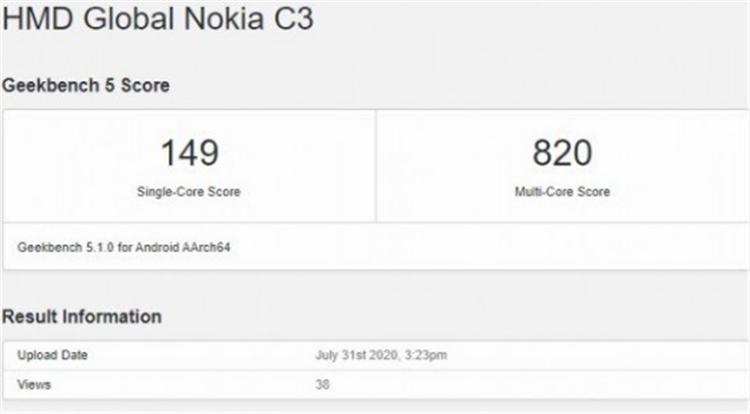Click the "Upload Date" row label
The width and height of the screenshot is (750, 414).
(47, 355)
